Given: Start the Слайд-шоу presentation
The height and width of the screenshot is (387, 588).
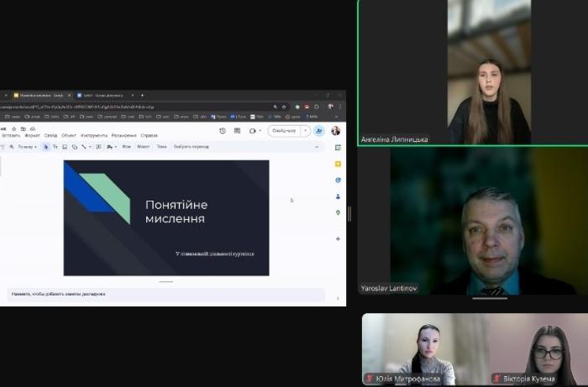Looking at the screenshot, I should click(x=283, y=131).
